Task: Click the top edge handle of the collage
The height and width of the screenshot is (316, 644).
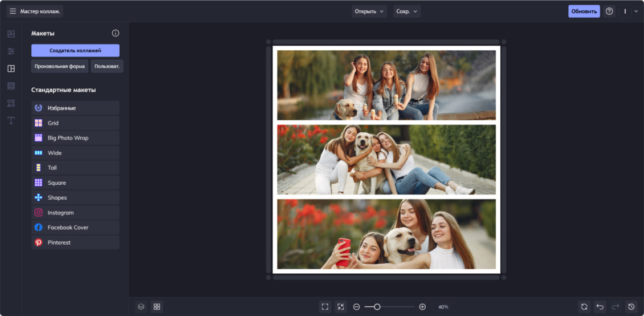Action: click(386, 42)
